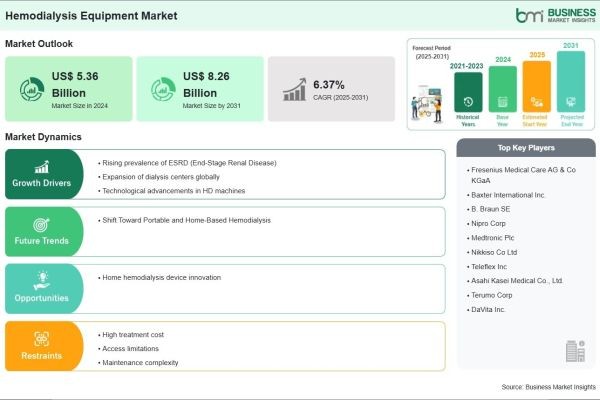This screenshot has width=600, height=400.
Task: Click the Source: Business Market Insights credit
Action: pyautogui.click(x=548, y=387)
